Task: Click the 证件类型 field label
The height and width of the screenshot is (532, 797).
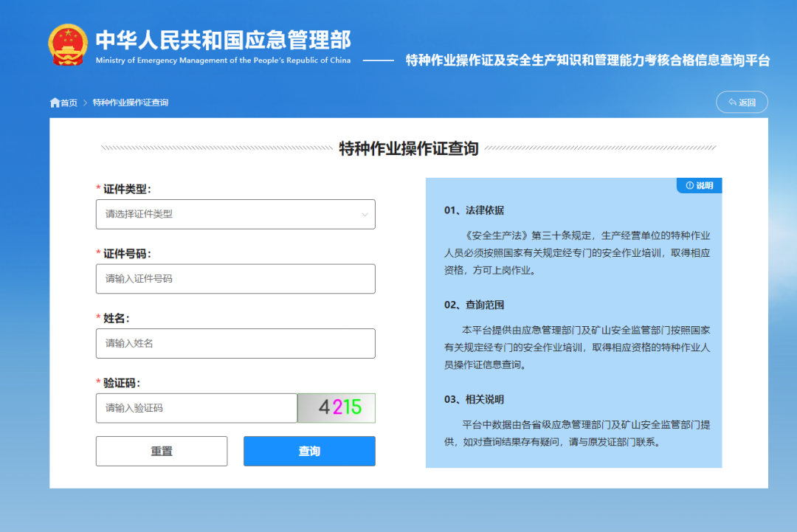Action: tap(127, 189)
